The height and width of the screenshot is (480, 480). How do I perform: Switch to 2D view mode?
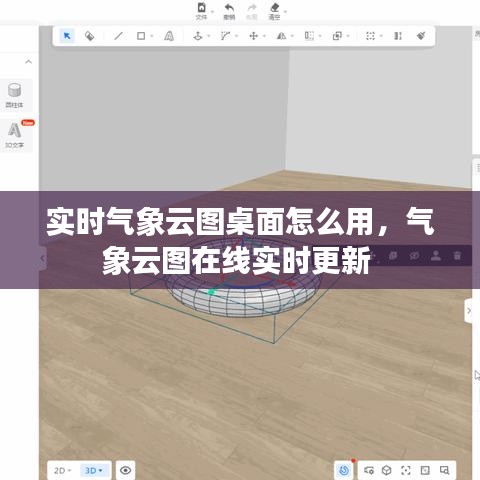pos(63,471)
